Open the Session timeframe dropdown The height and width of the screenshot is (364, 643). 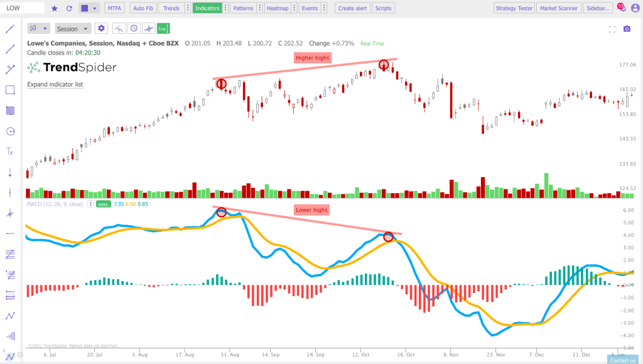tap(73, 29)
